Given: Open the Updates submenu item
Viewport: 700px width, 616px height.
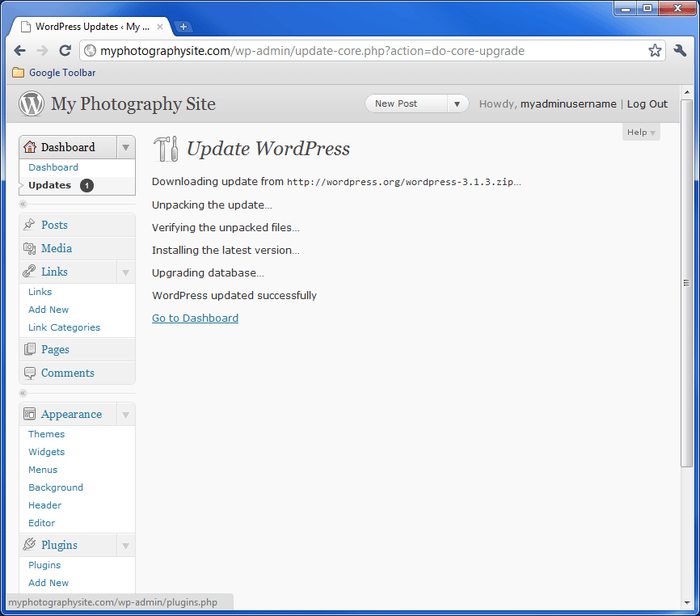Looking at the screenshot, I should point(49,185).
